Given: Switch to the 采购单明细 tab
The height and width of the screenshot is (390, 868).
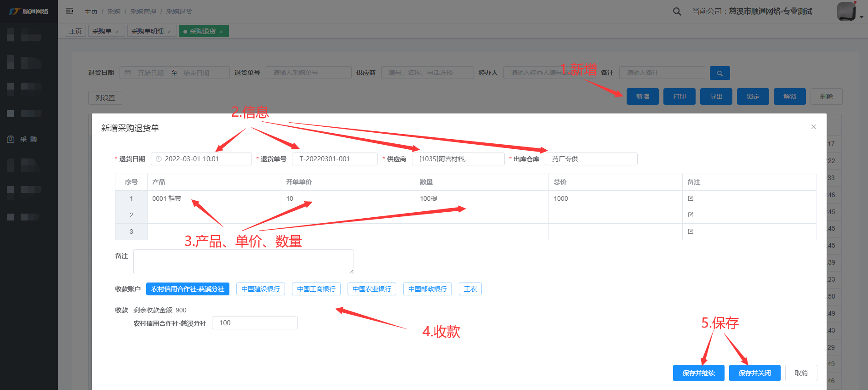Looking at the screenshot, I should (x=148, y=31).
